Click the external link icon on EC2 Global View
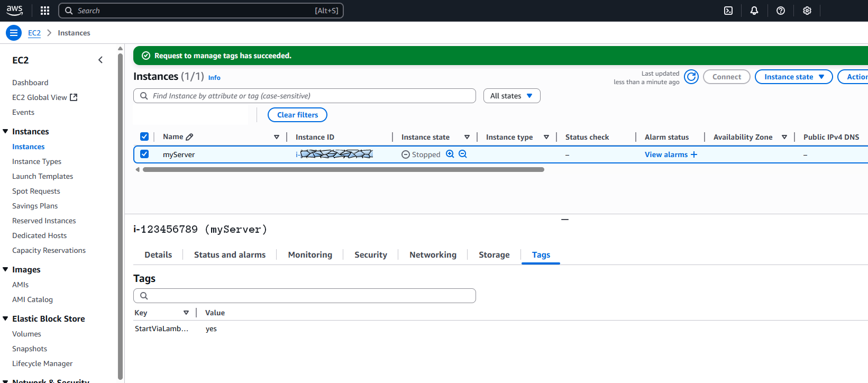 click(74, 97)
